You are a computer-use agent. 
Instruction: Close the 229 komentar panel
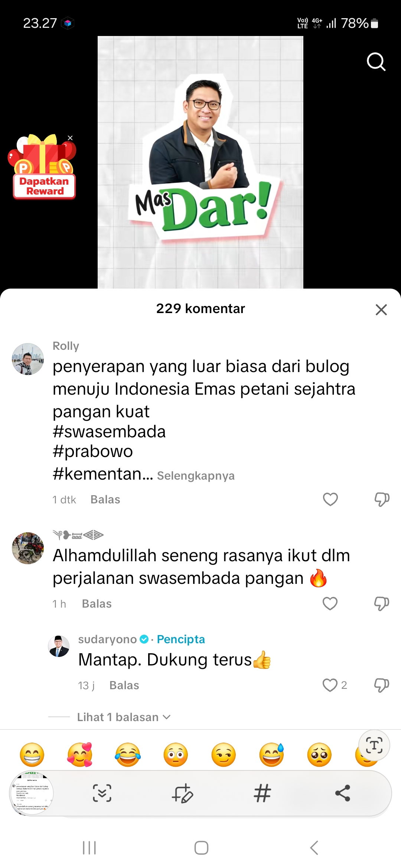pyautogui.click(x=381, y=309)
